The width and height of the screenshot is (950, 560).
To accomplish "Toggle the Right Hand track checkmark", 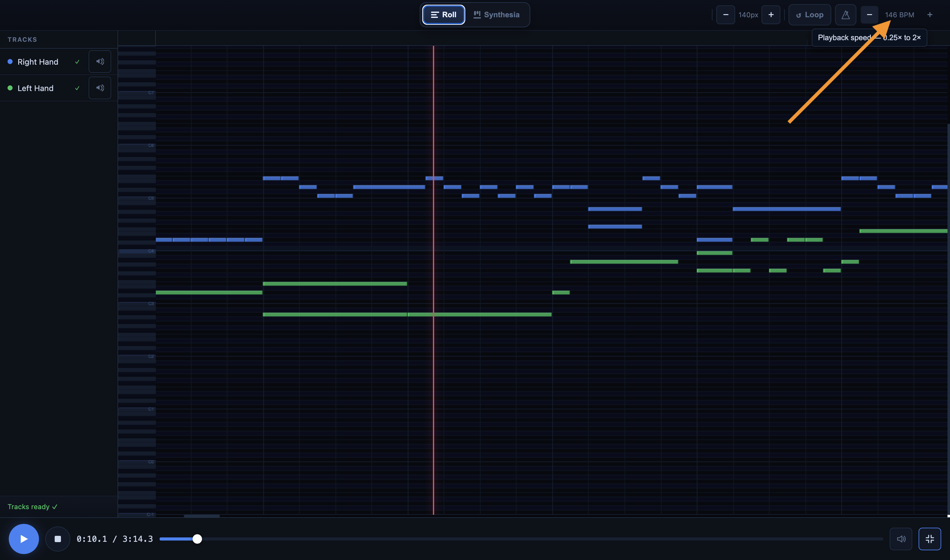I will (77, 62).
